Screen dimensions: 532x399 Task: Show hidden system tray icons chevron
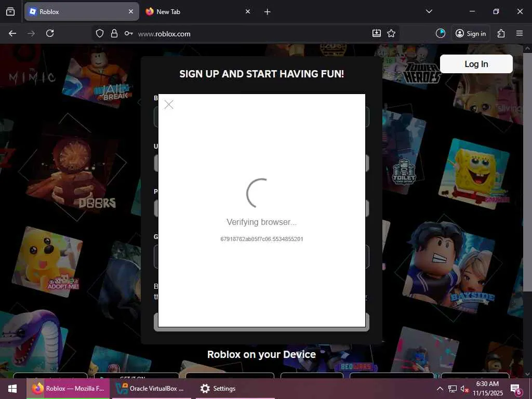(440, 389)
